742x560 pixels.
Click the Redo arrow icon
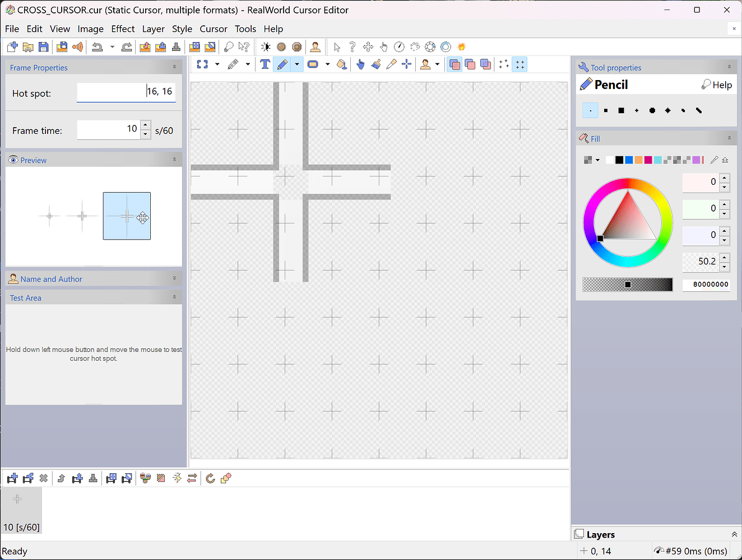[127, 47]
